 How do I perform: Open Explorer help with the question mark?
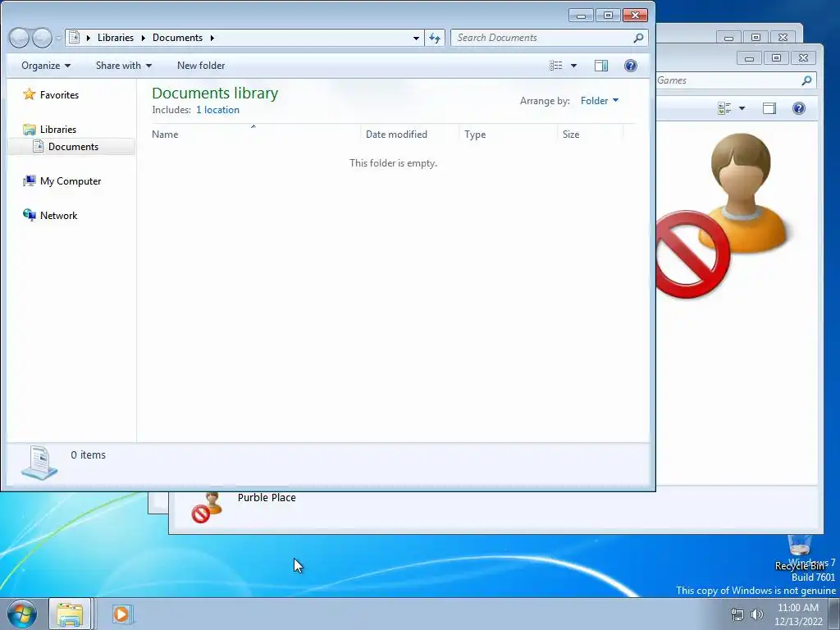tap(631, 66)
